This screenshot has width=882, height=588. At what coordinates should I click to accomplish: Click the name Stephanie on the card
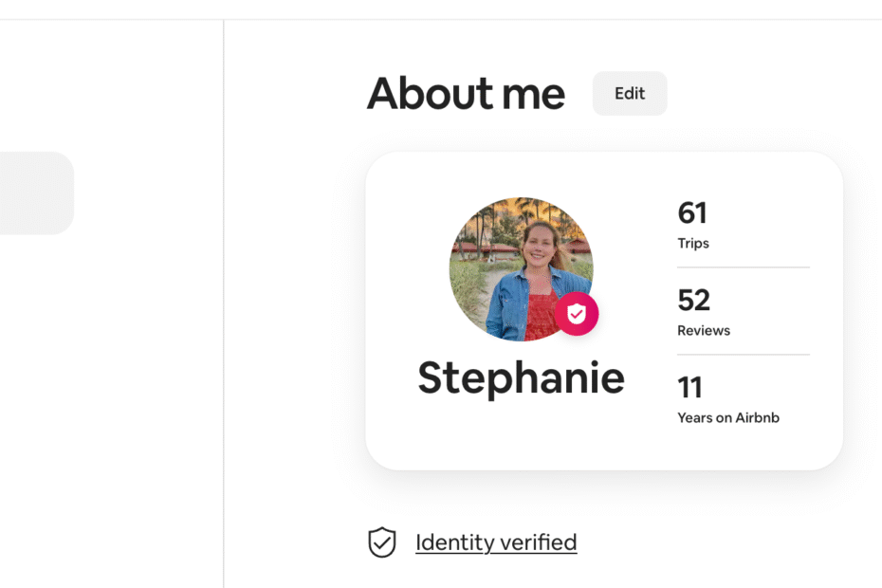pyautogui.click(x=521, y=378)
